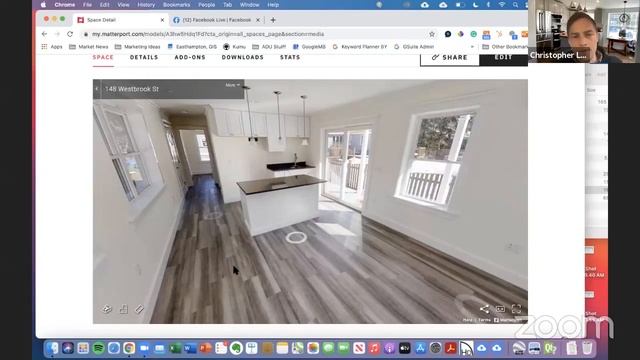Viewport: 640px width, 360px height.
Task: Open the dollhouse view in the Matterport viewer
Action: point(107,309)
